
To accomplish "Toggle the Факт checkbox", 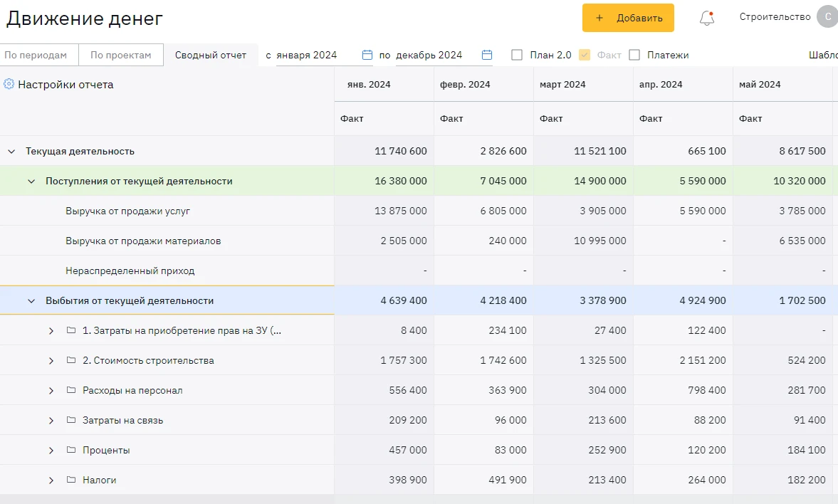I will pos(585,55).
